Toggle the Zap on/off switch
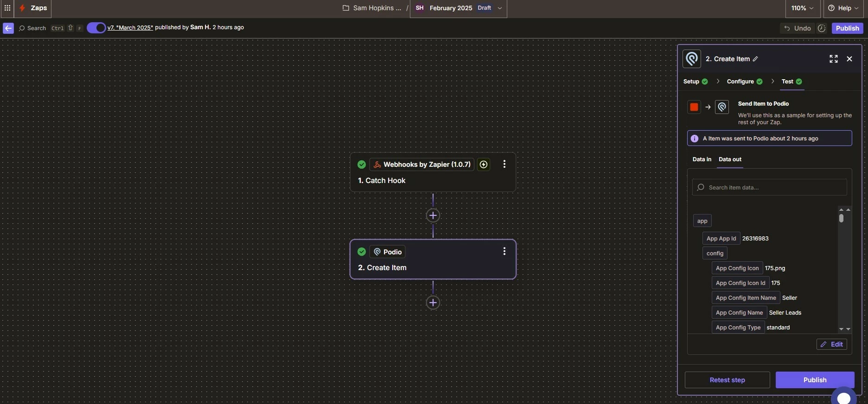 96,28
